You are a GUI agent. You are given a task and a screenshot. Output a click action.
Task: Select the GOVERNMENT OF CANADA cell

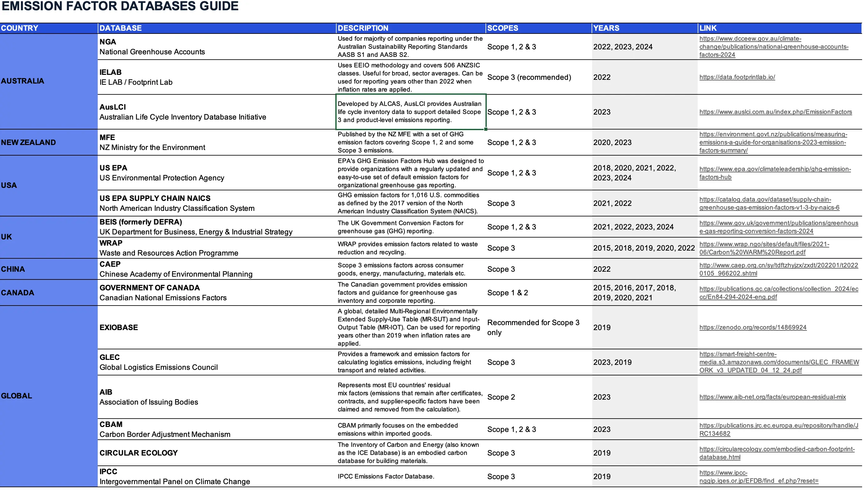click(x=217, y=293)
